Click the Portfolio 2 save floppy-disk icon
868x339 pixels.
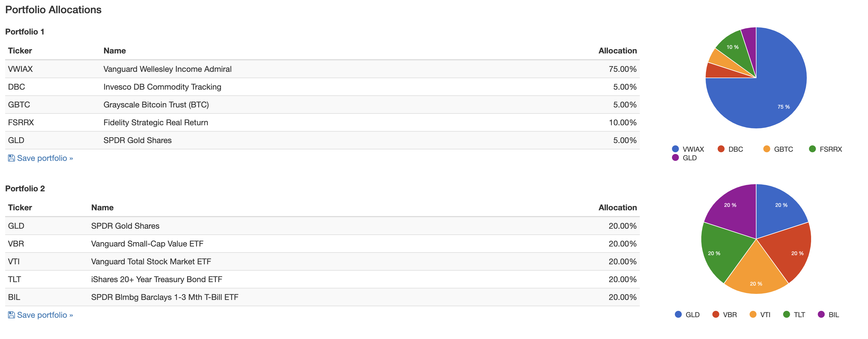click(x=11, y=315)
